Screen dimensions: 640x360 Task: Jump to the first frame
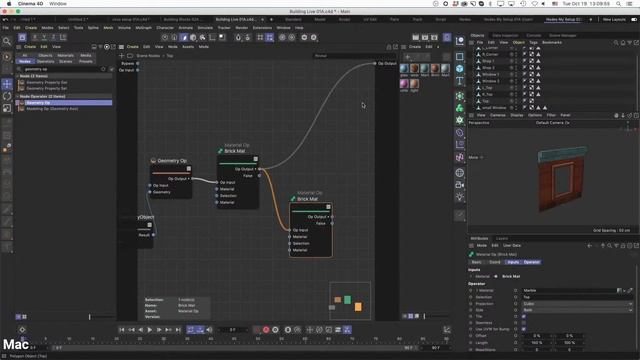[122, 330]
